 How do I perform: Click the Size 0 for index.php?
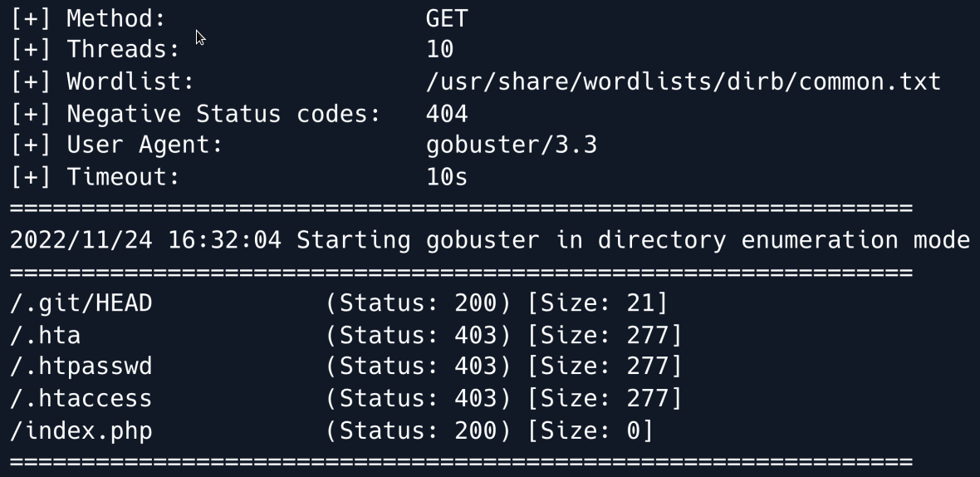(590, 431)
